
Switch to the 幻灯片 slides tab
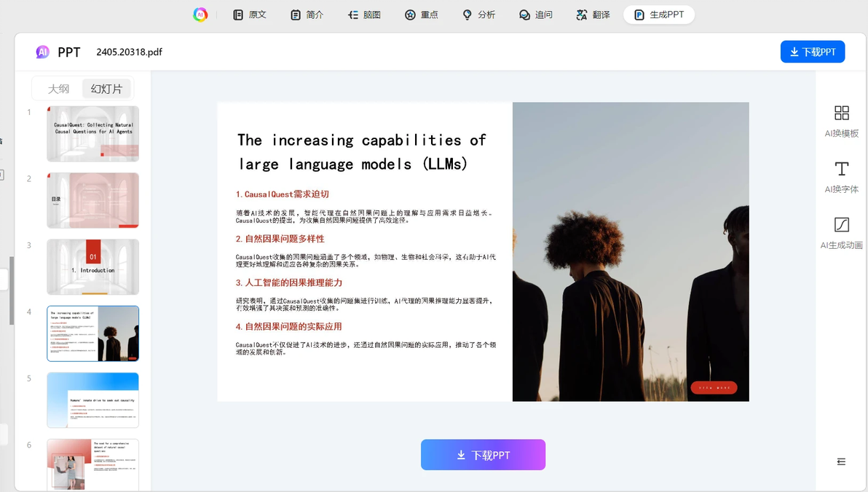[106, 89]
